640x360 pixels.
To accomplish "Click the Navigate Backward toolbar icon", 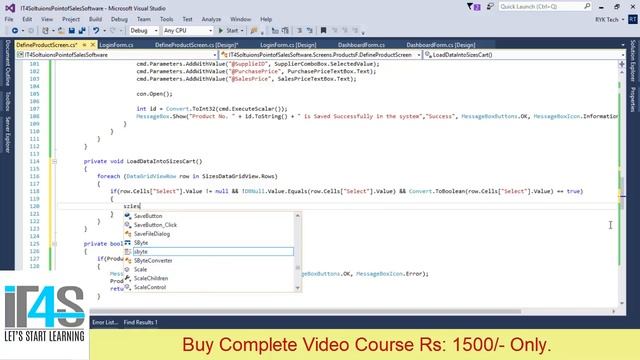I will [15, 31].
